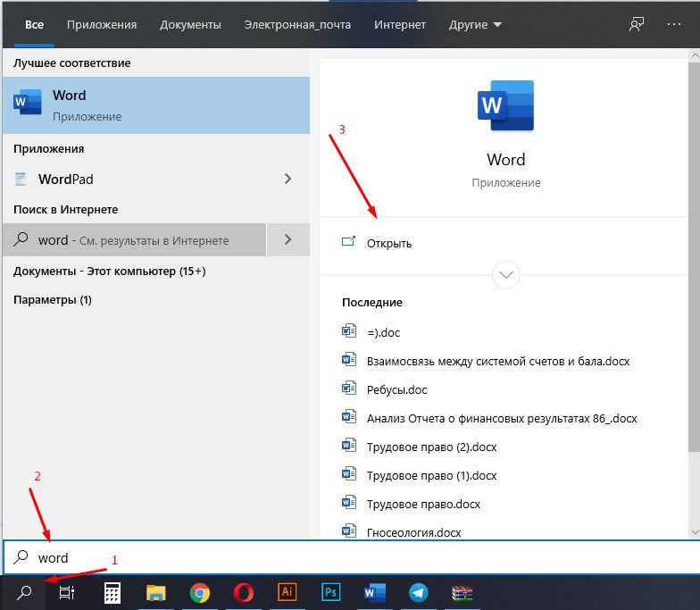This screenshot has width=700, height=610.
Task: Click the feedback icon in search header
Action: tap(637, 25)
